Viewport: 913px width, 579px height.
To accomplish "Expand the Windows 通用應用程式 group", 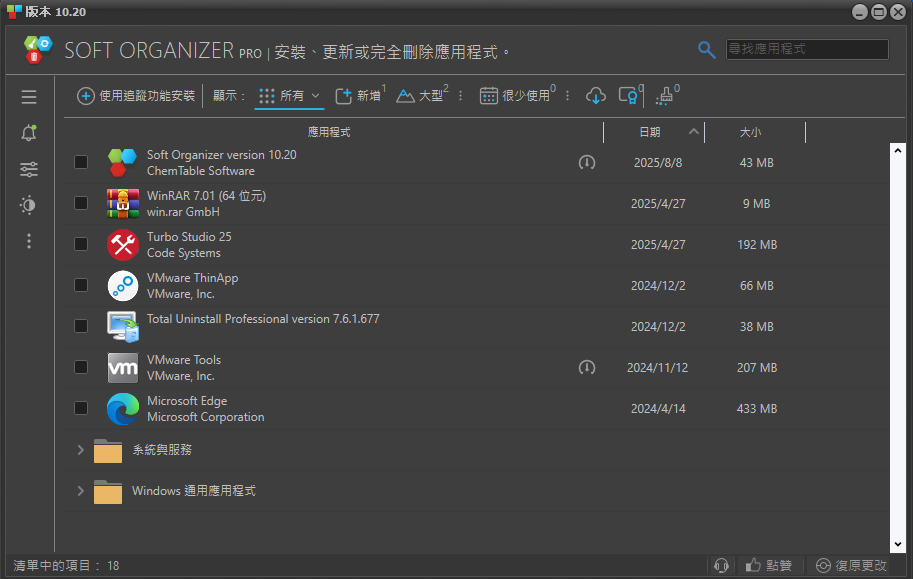I will (80, 491).
